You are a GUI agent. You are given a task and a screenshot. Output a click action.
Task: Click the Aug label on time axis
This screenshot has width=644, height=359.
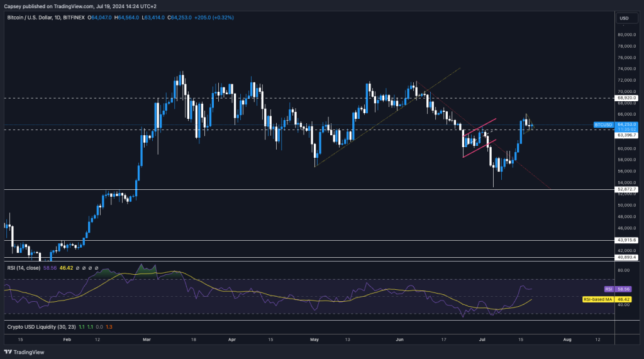pyautogui.click(x=567, y=339)
